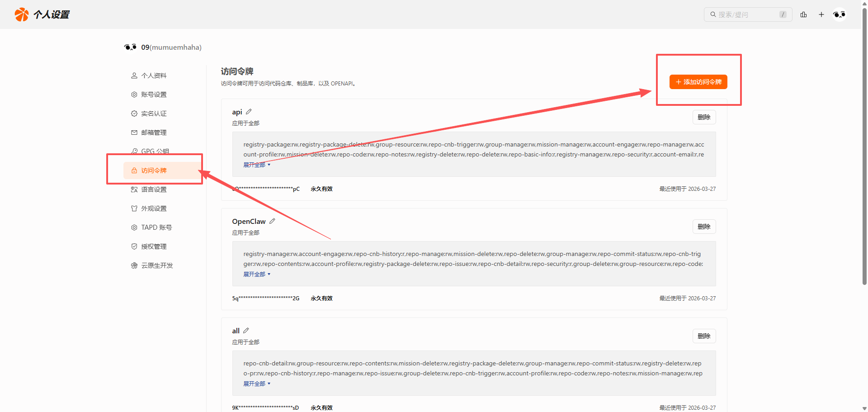Screen dimensions: 868x412
Task: Click the 搜索/提问 search field
Action: 746,14
